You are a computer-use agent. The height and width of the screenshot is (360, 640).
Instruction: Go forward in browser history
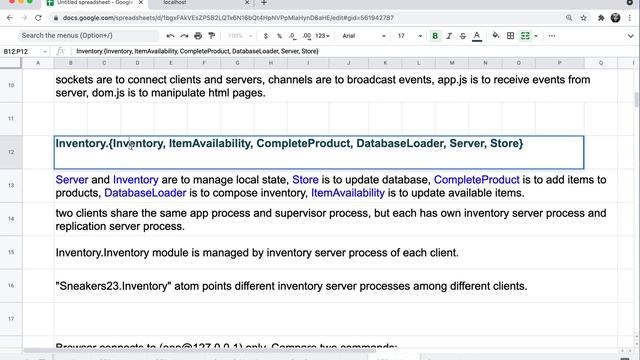24,18
